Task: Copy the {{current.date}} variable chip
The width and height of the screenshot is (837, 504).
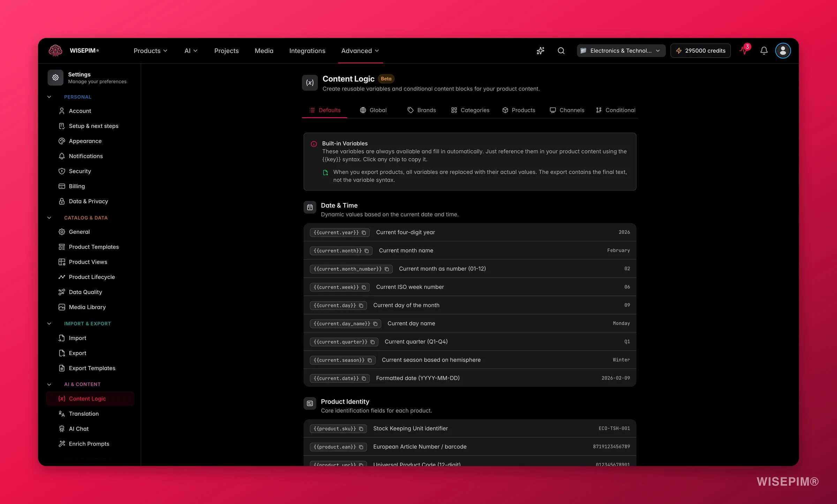Action: pyautogui.click(x=339, y=378)
